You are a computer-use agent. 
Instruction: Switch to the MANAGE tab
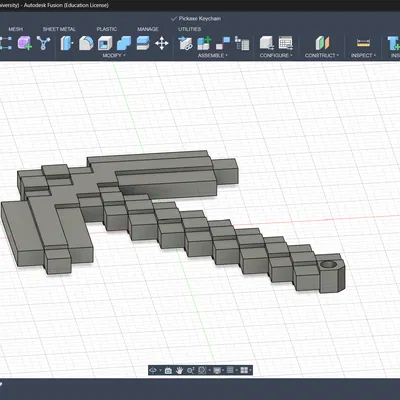tap(148, 29)
